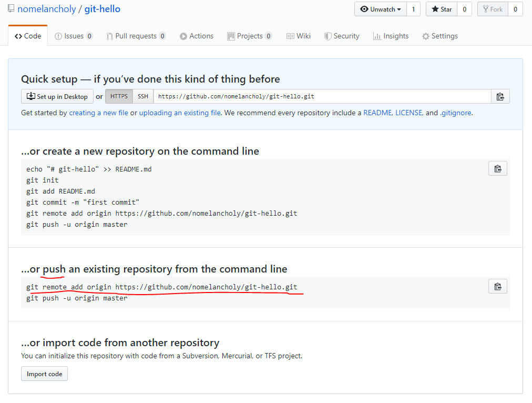532x403 pixels.
Task: Click the forks count of 0
Action: tap(515, 9)
